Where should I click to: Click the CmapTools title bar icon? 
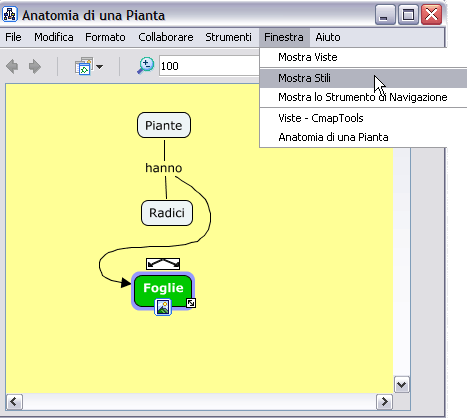10,14
